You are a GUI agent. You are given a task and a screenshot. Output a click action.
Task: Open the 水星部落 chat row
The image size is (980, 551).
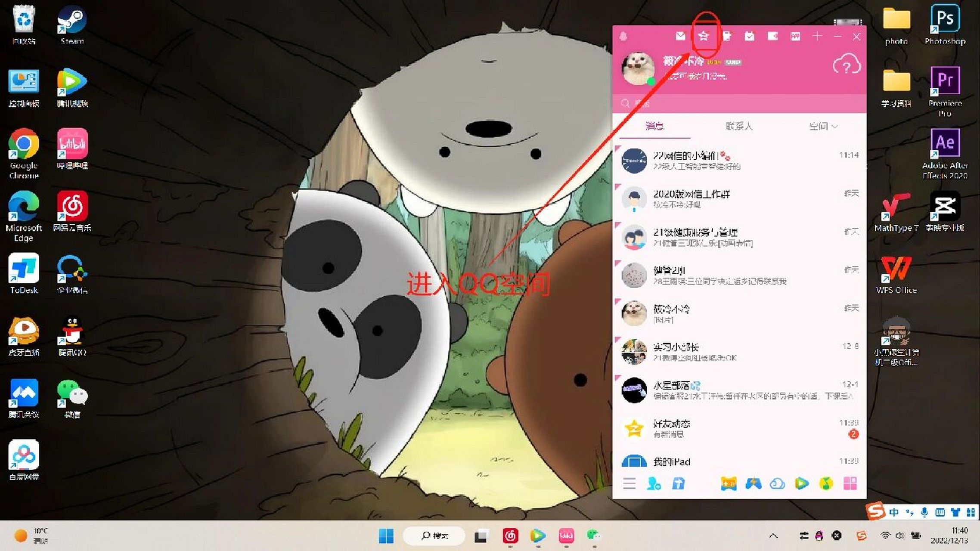pyautogui.click(x=739, y=390)
